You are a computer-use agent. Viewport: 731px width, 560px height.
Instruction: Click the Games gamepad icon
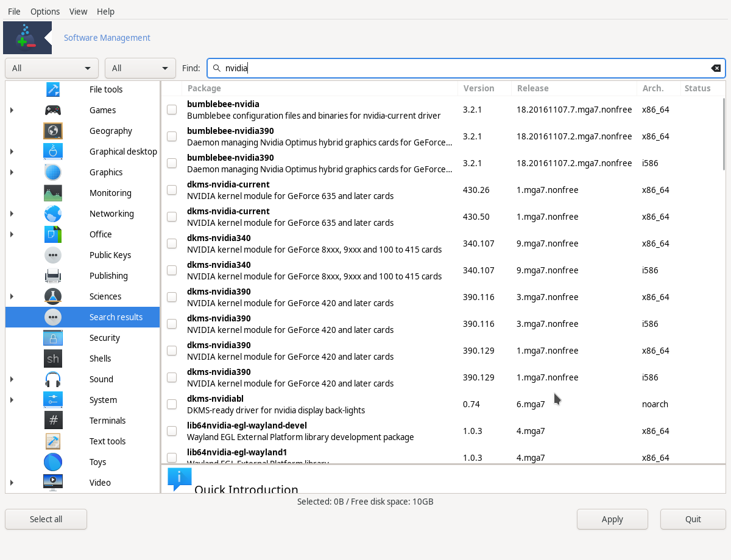point(53,110)
